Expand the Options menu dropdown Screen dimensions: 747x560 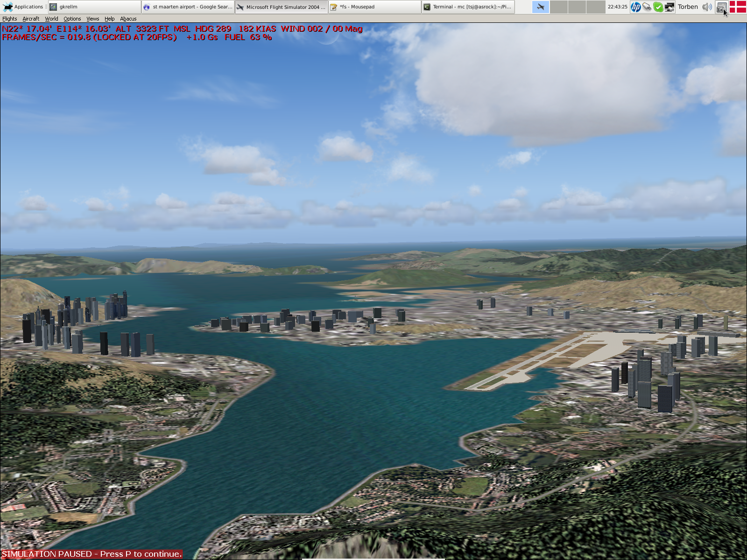[x=72, y=19]
